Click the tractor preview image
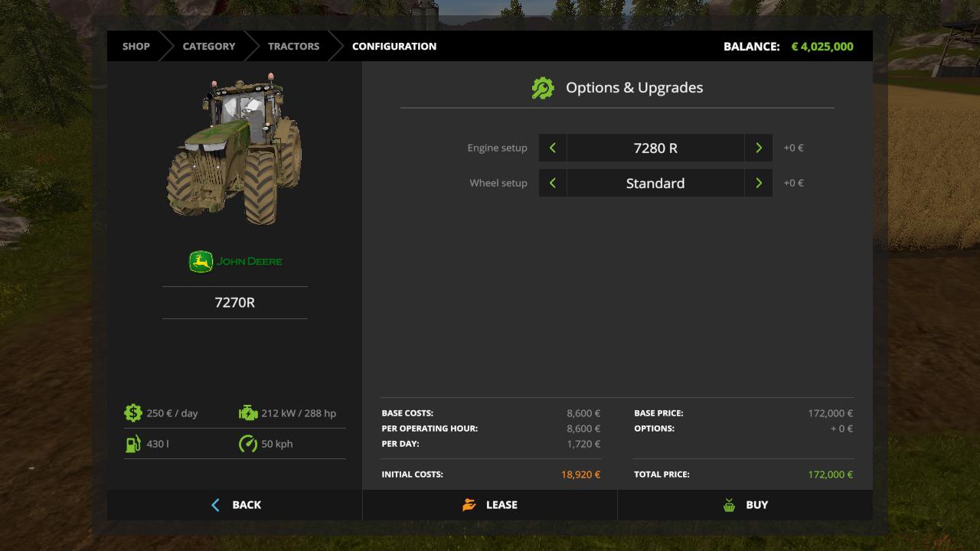 coord(235,149)
